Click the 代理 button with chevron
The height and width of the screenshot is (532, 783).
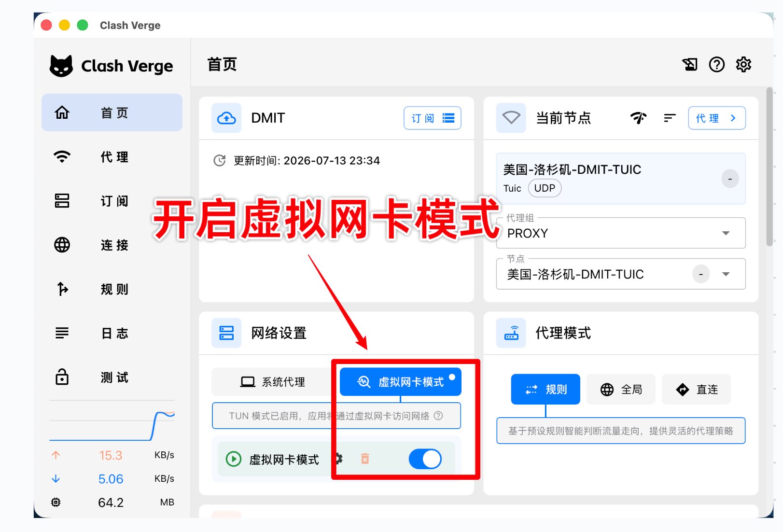[x=717, y=118]
